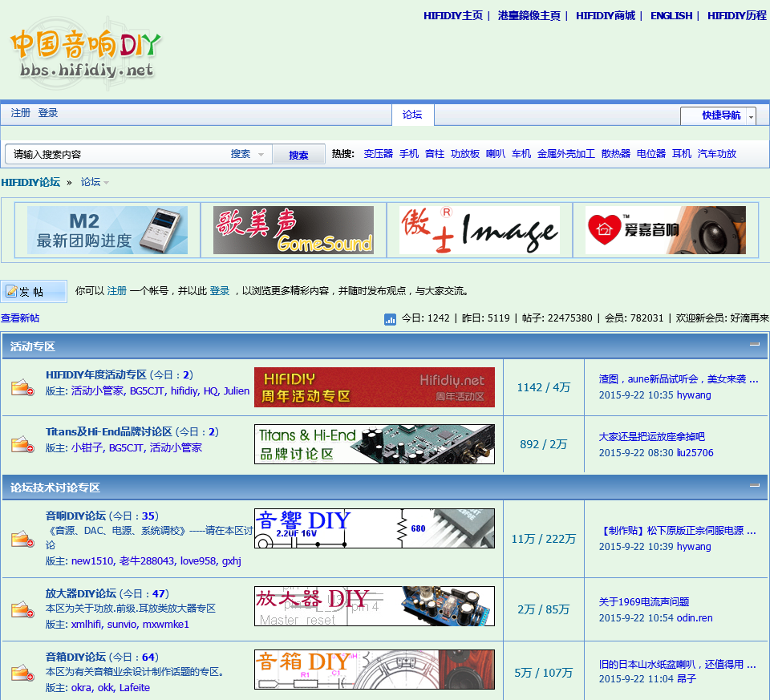770x700 pixels.
Task: Click the 音箱DIY banner image
Action: (x=375, y=670)
